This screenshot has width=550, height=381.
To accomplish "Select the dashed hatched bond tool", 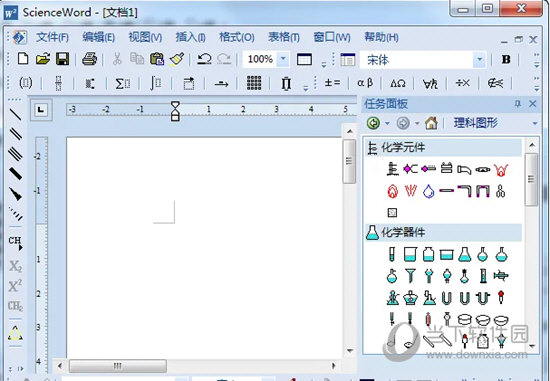I will pos(15,214).
